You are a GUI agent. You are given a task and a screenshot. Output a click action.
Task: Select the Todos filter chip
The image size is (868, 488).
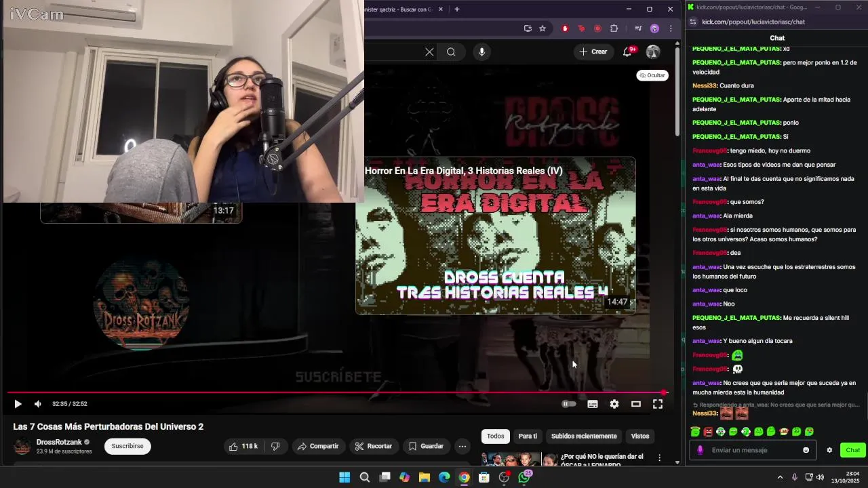[496, 436]
